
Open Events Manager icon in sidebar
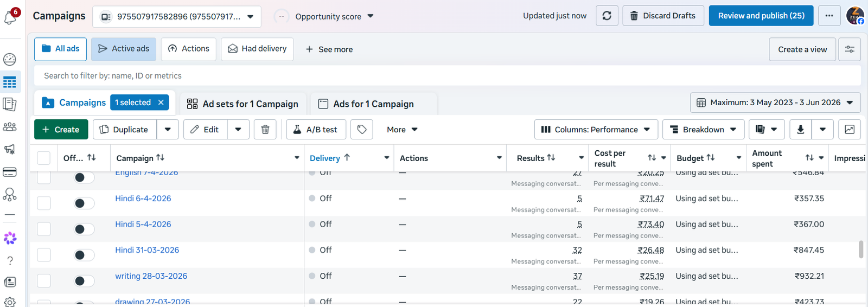(10, 194)
